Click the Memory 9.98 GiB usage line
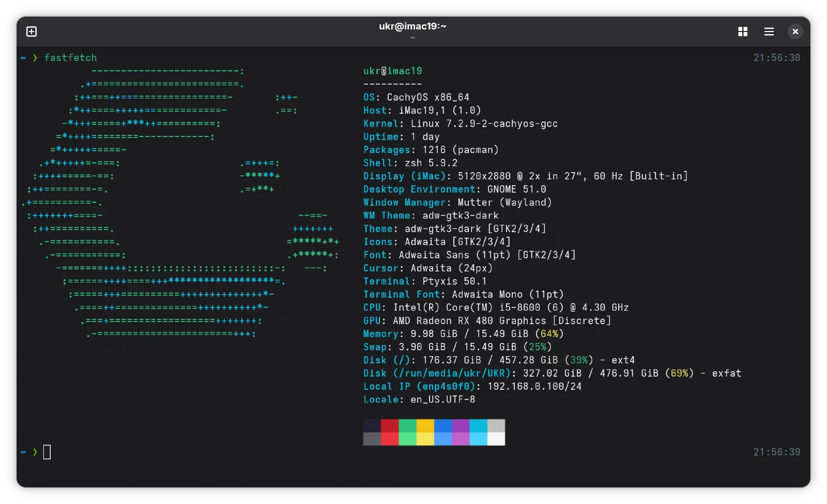The width and height of the screenshot is (827, 504). 464,334
